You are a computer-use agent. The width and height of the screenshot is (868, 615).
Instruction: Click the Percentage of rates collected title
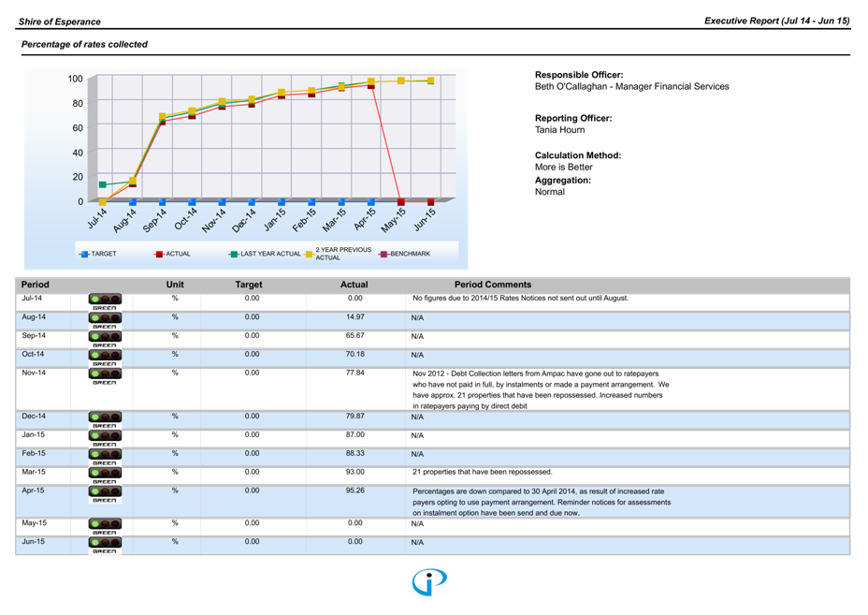84,44
